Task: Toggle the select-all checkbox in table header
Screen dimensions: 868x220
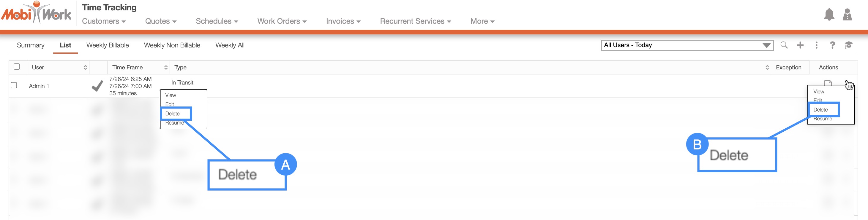Action: pyautogui.click(x=17, y=67)
